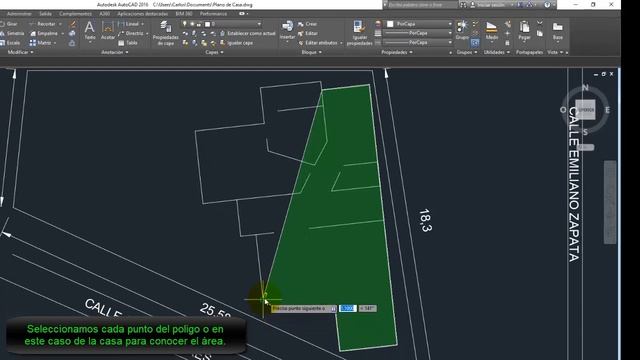Click the Medir measure tool

(491, 31)
